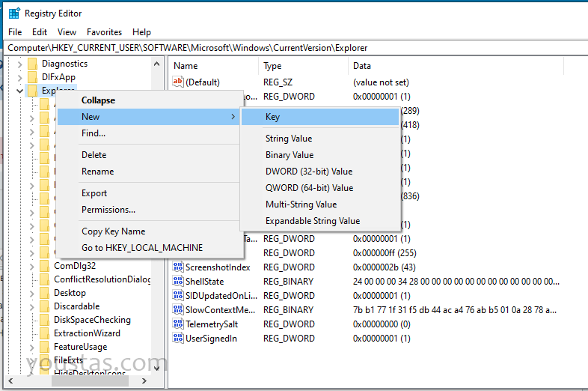This screenshot has width=588, height=391.
Task: Collapse the Explorer tree node chevron
Action: click(x=20, y=91)
